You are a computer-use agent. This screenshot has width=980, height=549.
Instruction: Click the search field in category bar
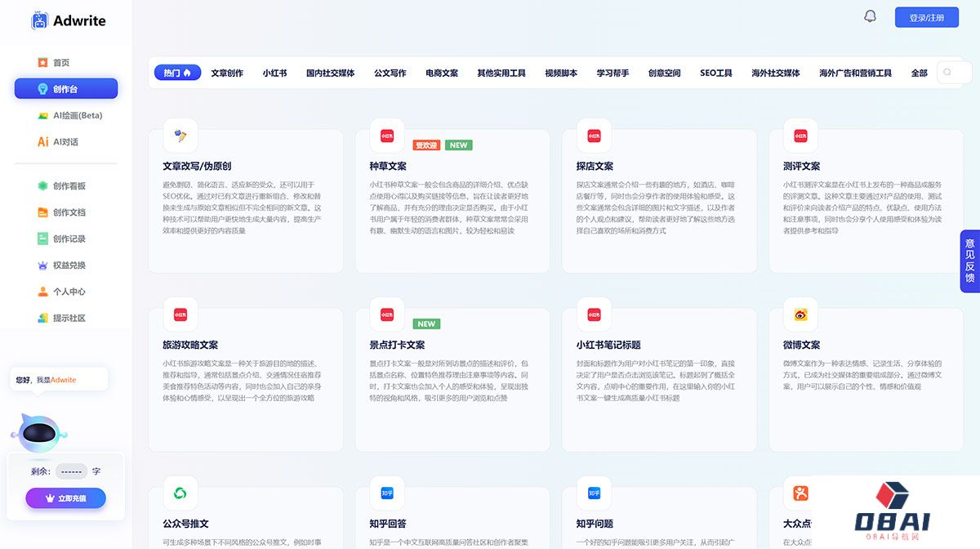[954, 73]
